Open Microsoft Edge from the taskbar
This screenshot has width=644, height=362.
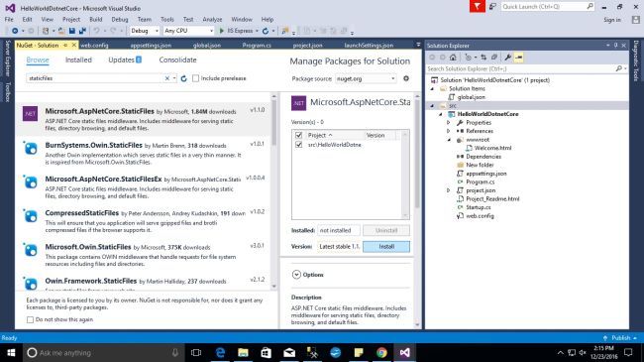click(221, 352)
